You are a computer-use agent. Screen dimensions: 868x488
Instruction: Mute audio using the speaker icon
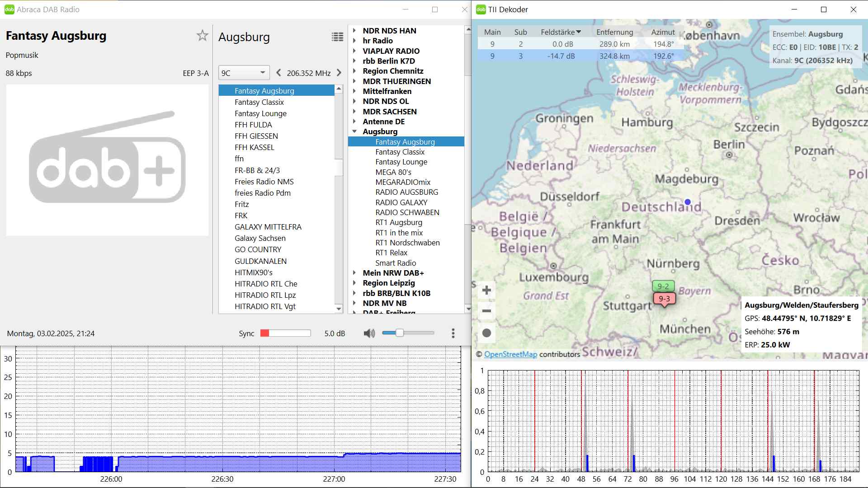[x=369, y=333]
